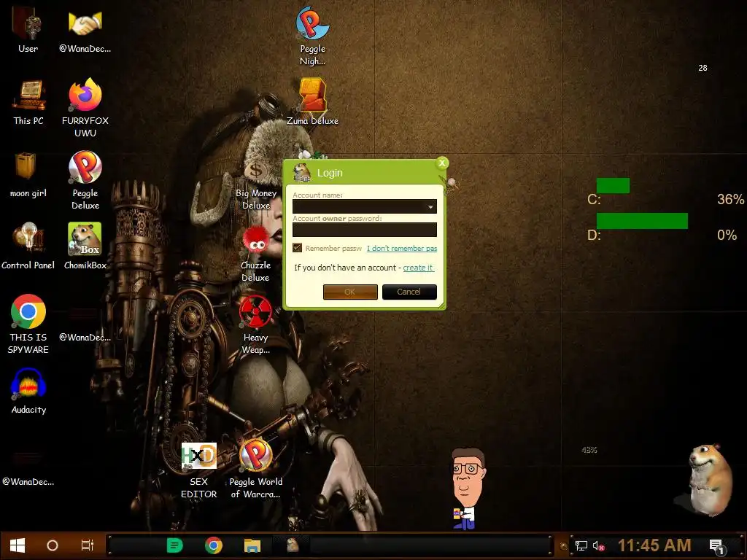This screenshot has height=560, width=747.
Task: Expand the Account name dropdown arrow
Action: coord(430,206)
